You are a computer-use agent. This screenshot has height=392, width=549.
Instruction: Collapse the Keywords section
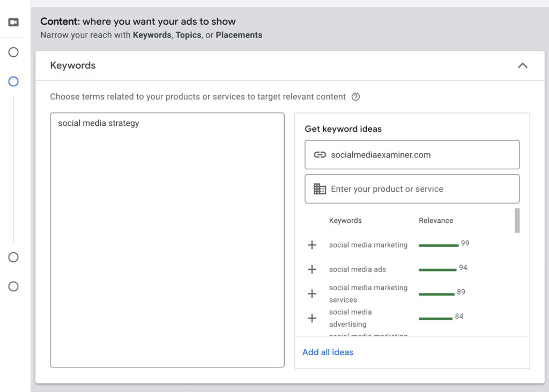(x=523, y=65)
